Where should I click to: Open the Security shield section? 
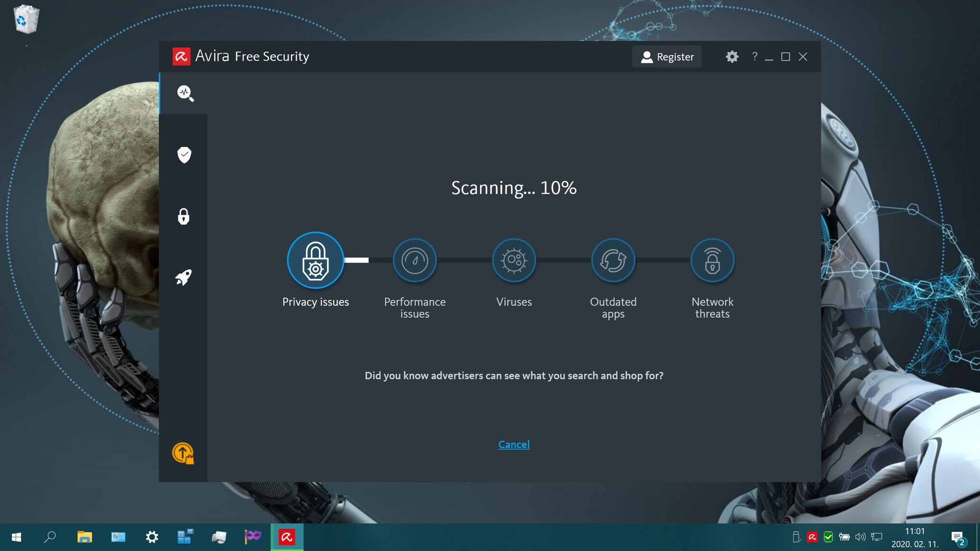point(184,155)
